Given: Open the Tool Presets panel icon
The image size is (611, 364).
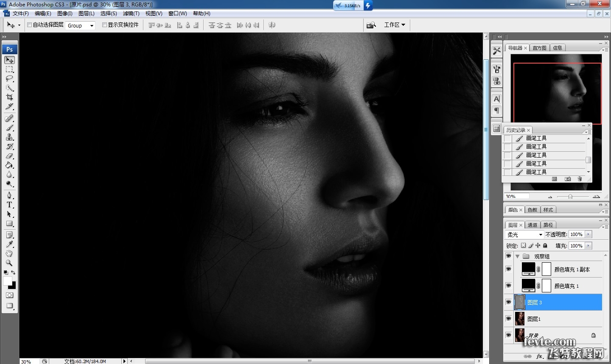Looking at the screenshot, I should (x=496, y=51).
